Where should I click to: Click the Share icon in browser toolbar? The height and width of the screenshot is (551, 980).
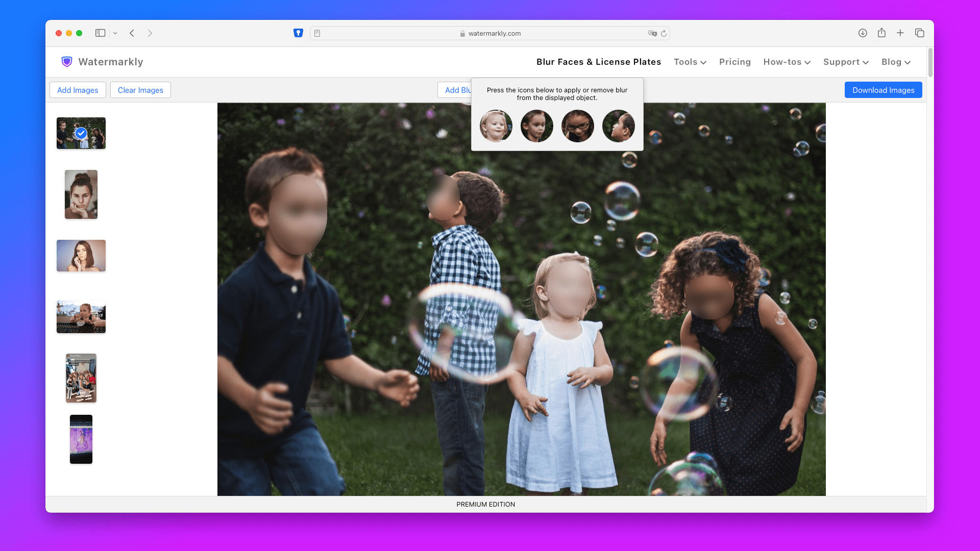tap(881, 33)
